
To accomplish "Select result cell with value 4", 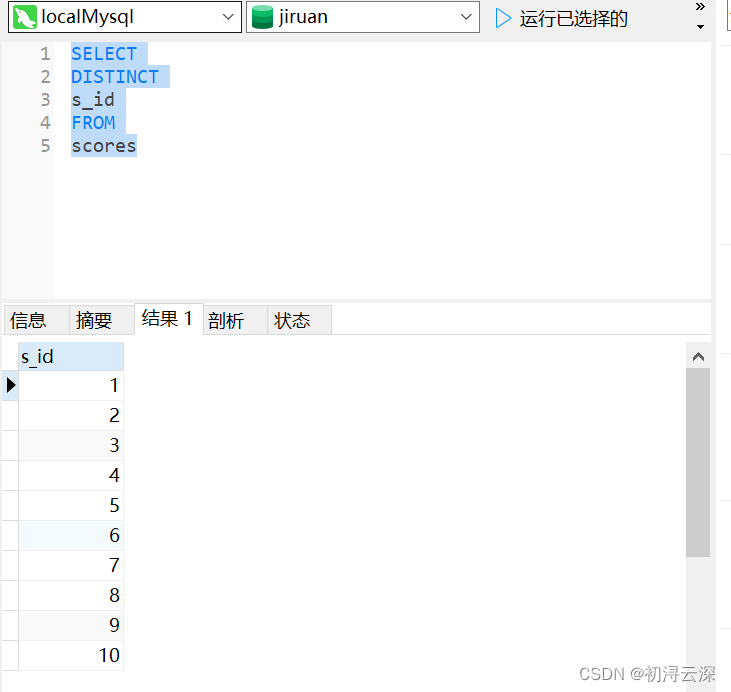I will [71, 476].
